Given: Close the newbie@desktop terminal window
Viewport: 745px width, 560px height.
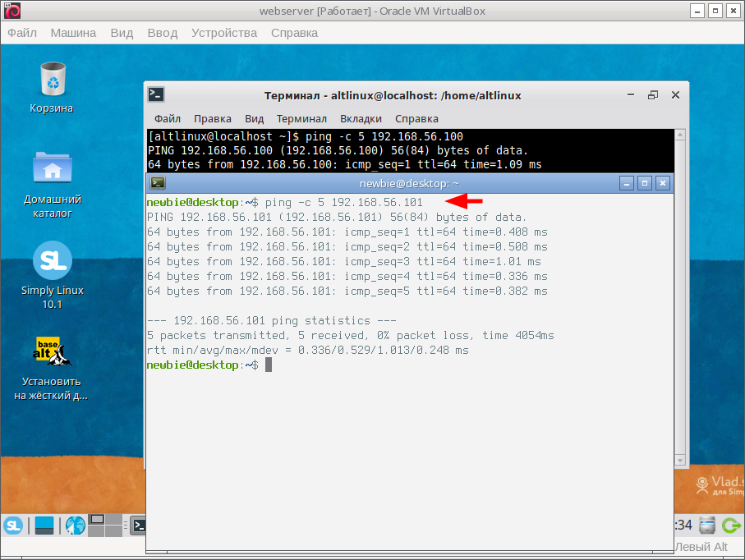Looking at the screenshot, I should pos(663,183).
